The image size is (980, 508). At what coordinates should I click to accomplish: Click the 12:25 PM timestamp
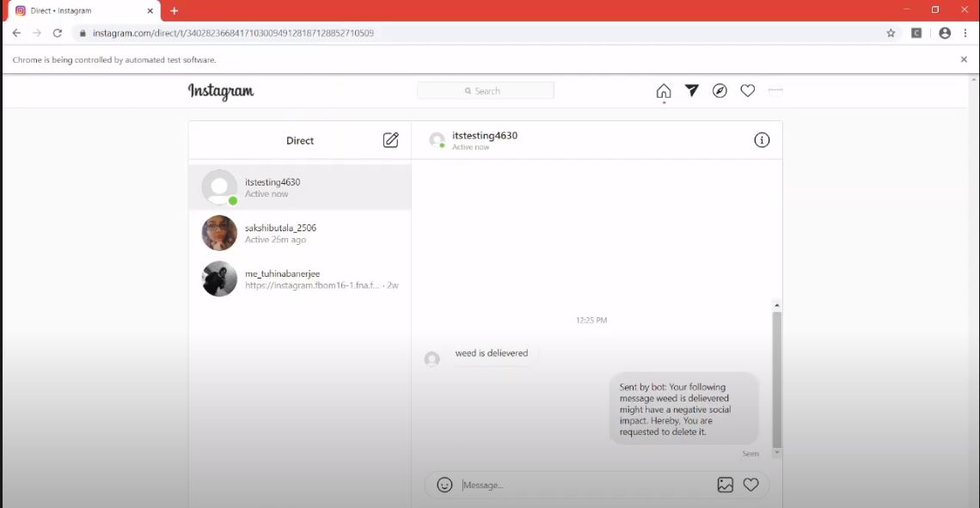[x=591, y=320]
